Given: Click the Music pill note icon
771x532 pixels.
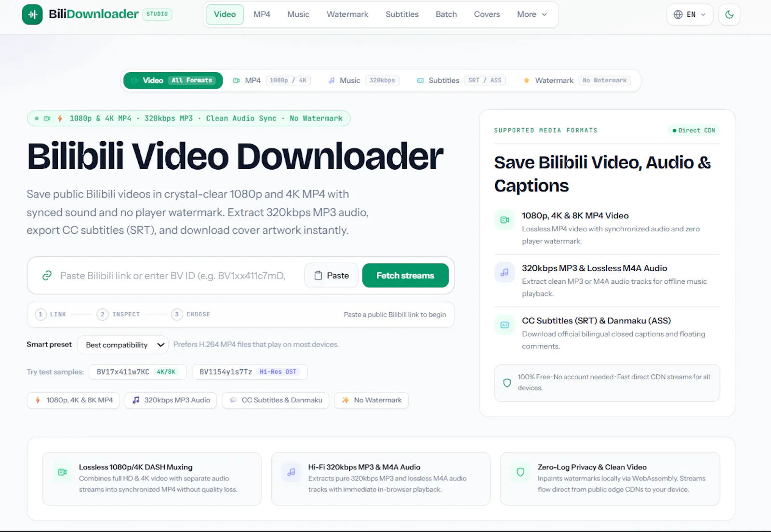Looking at the screenshot, I should point(332,80).
